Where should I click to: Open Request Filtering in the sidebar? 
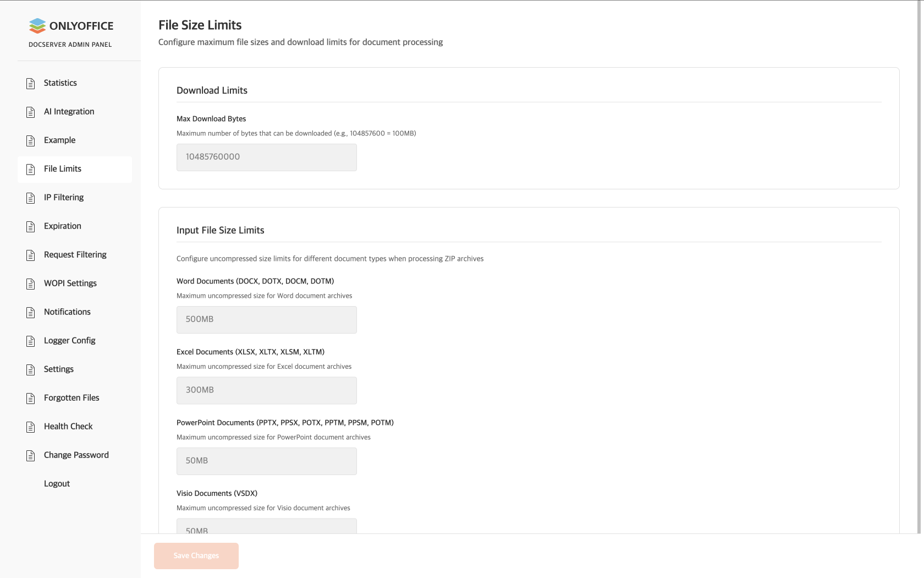coord(75,255)
